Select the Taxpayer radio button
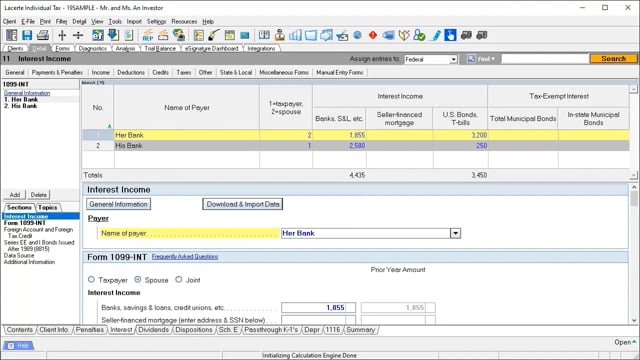Screen dimensions: 640x360 pyautogui.click(x=91, y=280)
